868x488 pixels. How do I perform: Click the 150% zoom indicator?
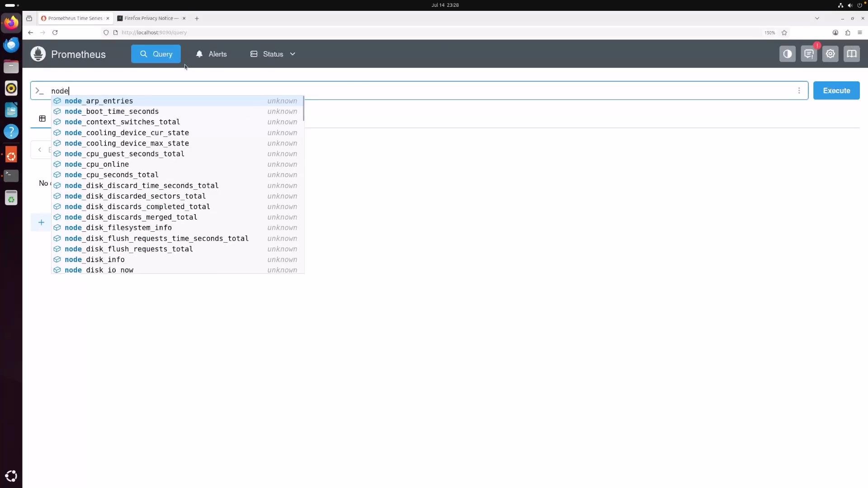point(769,33)
